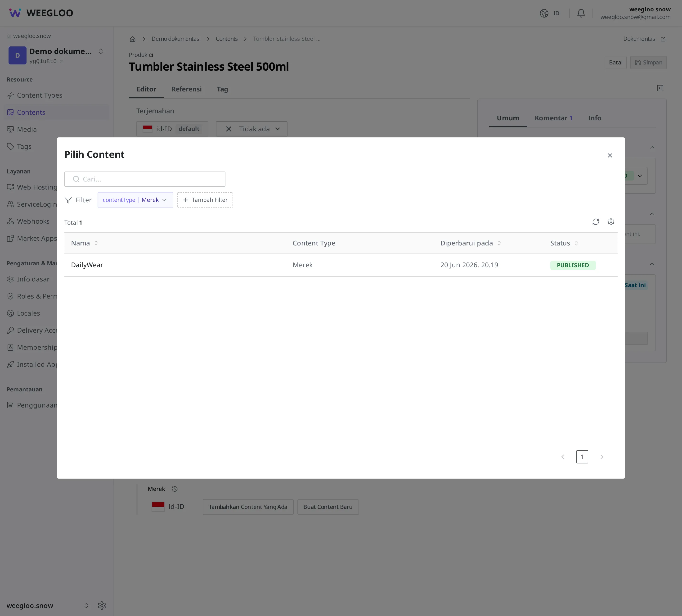The image size is (682, 616).
Task: Go to Demo dokumentasi breadcrumb
Action: pyautogui.click(x=176, y=39)
